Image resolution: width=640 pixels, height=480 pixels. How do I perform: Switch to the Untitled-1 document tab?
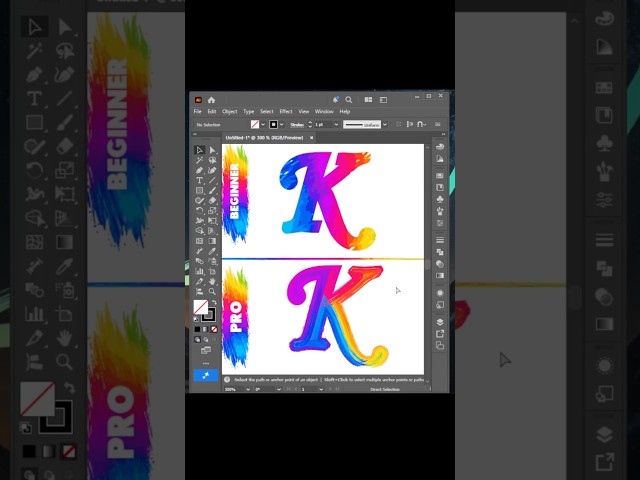pyautogui.click(x=264, y=138)
